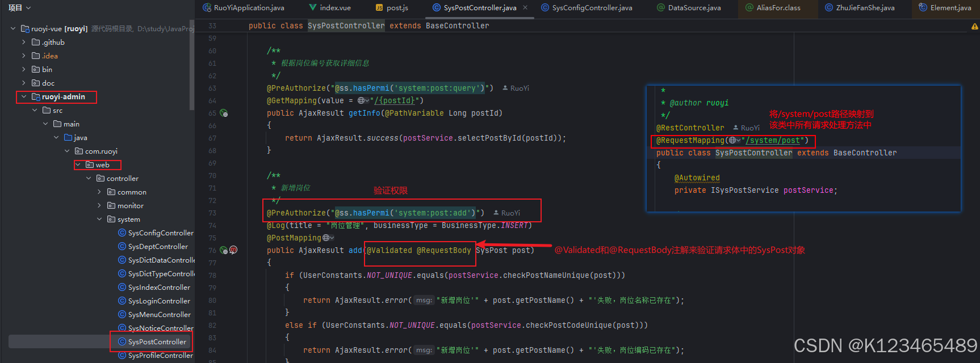Collapse the src folder
The width and height of the screenshot is (980, 363).
(35, 110)
